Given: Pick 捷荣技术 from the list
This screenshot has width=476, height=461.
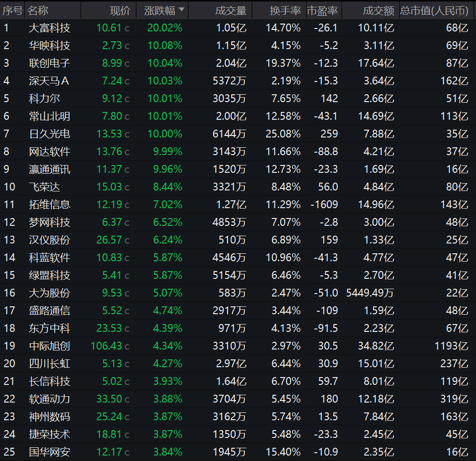Looking at the screenshot, I should (x=50, y=434).
